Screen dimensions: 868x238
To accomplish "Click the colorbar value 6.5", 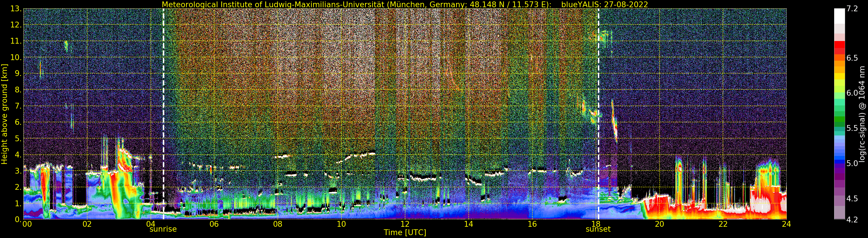I will click(852, 58).
